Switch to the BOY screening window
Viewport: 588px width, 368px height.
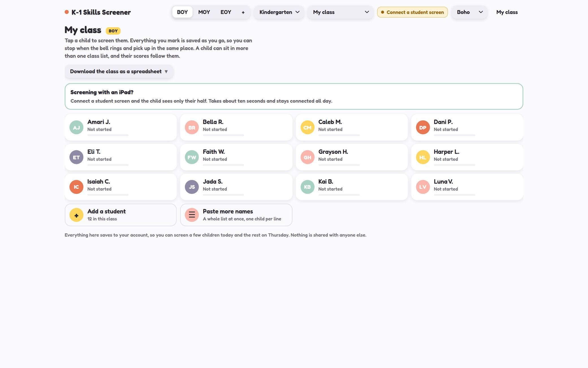point(182,12)
